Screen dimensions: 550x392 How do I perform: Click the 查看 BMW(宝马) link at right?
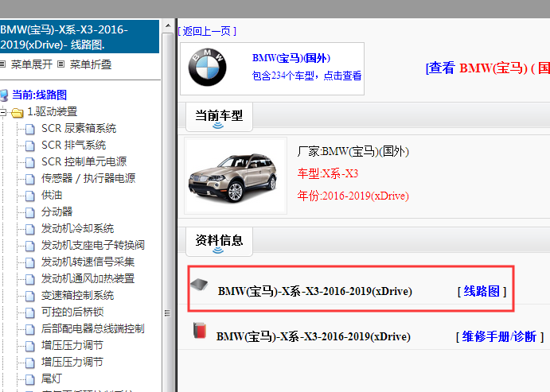pyautogui.click(x=488, y=68)
